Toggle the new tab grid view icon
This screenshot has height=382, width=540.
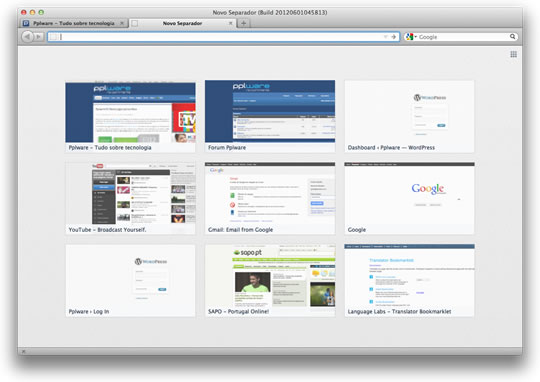click(x=513, y=54)
